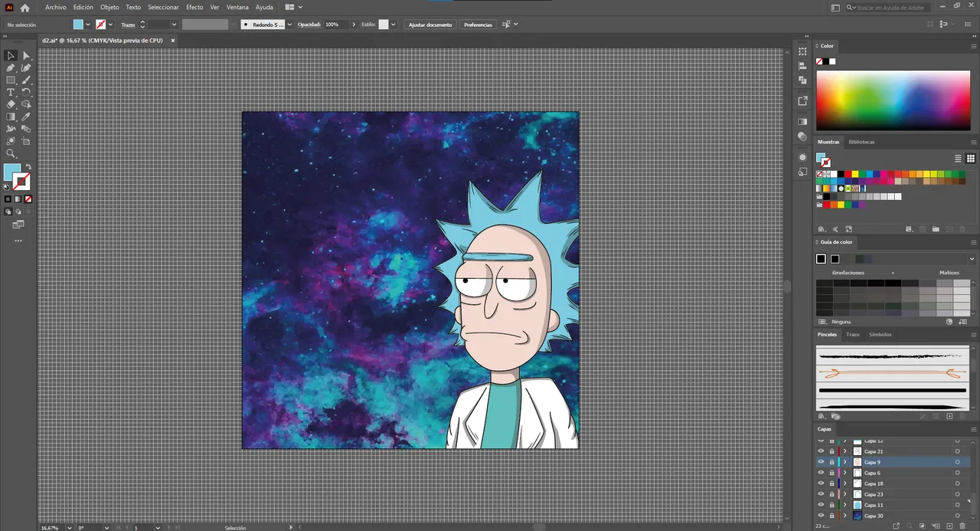980x531 pixels.
Task: Open the Pathfinder panel icon in dock
Action: point(802,80)
